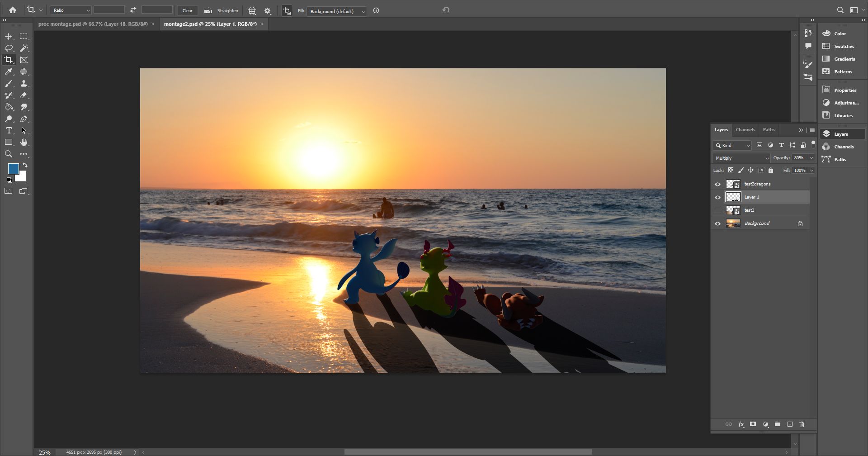Viewport: 868px width, 456px height.
Task: Open the Edit Toolbar three-dots menu
Action: point(24,154)
